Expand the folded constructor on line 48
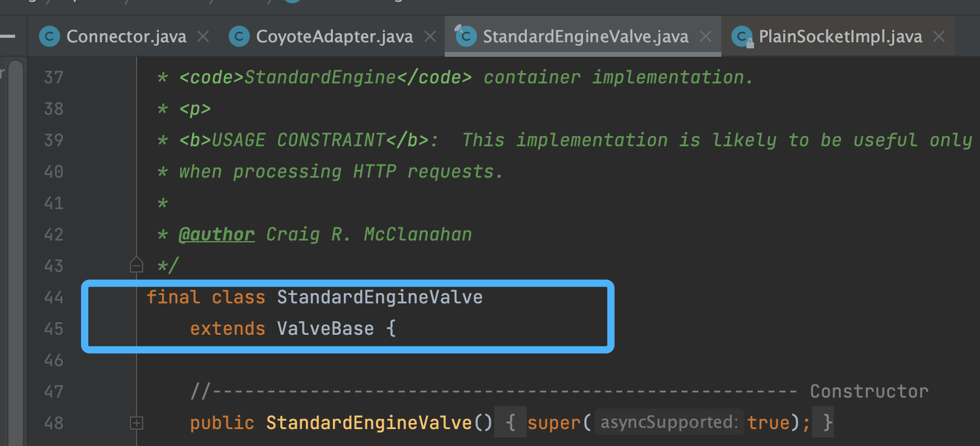The width and height of the screenshot is (980, 446). 137,423
